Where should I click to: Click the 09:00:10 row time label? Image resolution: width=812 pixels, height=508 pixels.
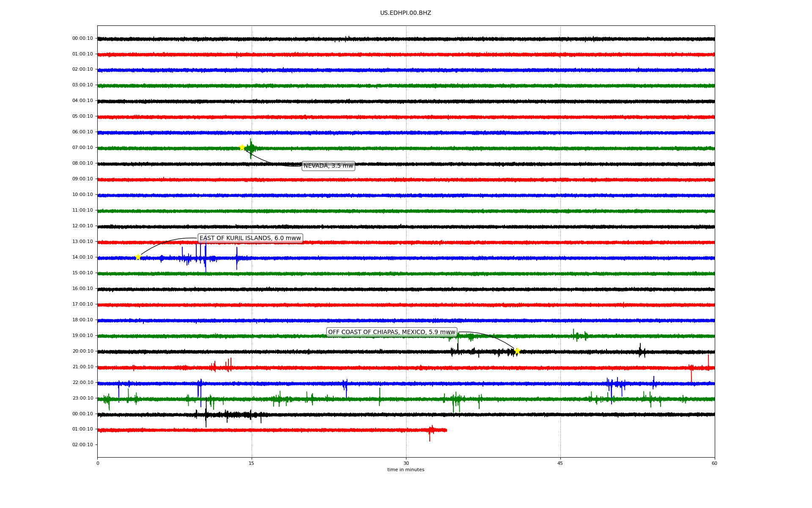pyautogui.click(x=82, y=179)
